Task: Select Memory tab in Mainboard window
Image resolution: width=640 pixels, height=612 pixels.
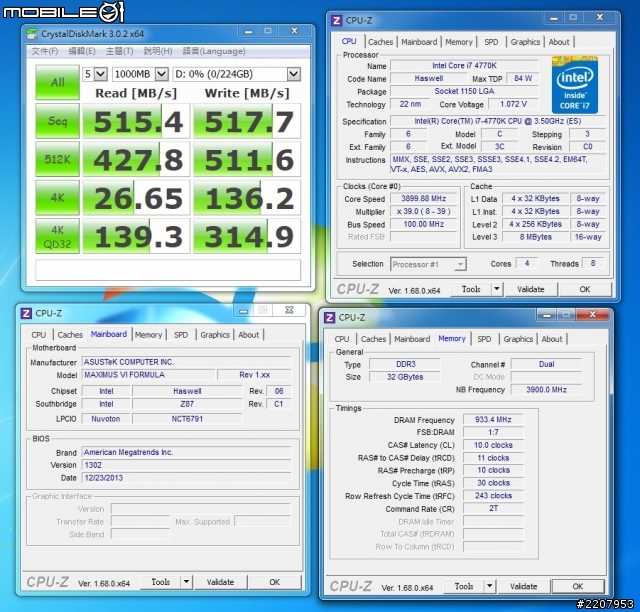Action: [148, 335]
